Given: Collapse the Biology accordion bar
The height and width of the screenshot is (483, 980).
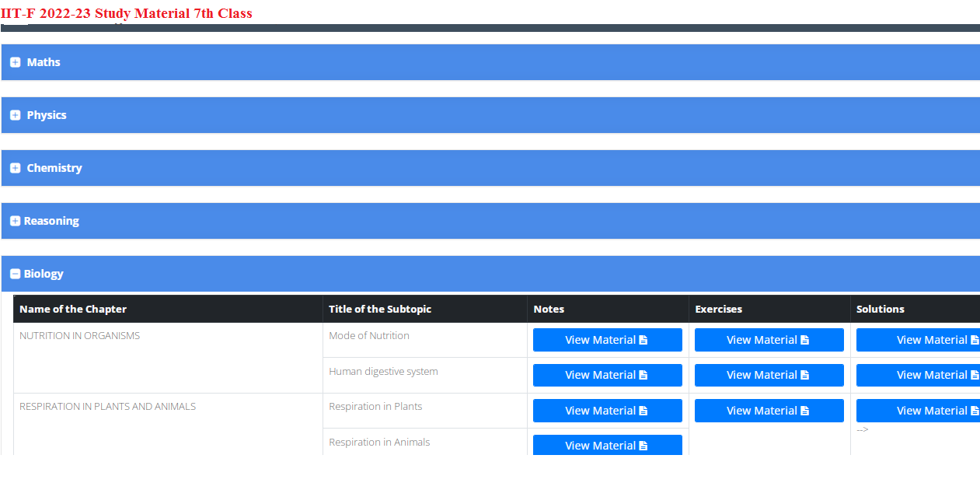Looking at the screenshot, I should (x=490, y=274).
